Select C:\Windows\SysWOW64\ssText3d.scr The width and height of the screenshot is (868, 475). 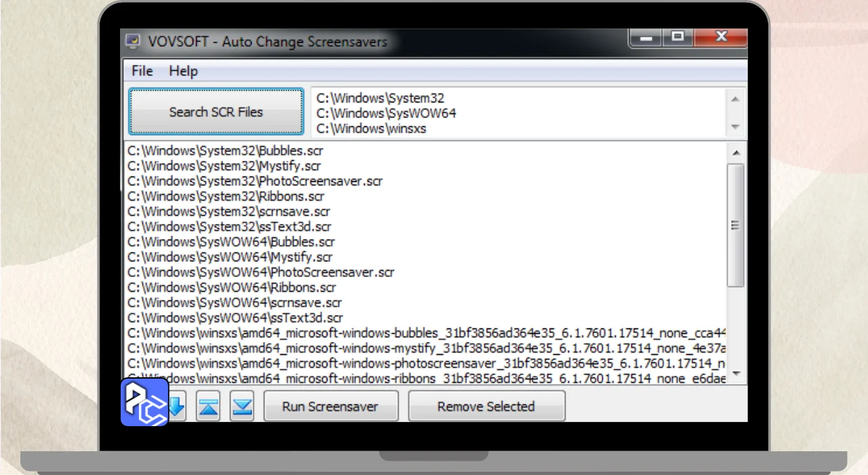click(x=235, y=318)
